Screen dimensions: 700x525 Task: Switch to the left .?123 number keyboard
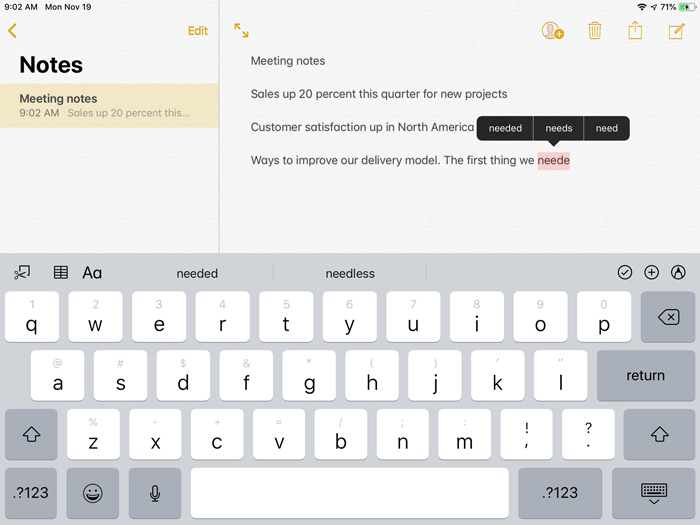pyautogui.click(x=31, y=492)
